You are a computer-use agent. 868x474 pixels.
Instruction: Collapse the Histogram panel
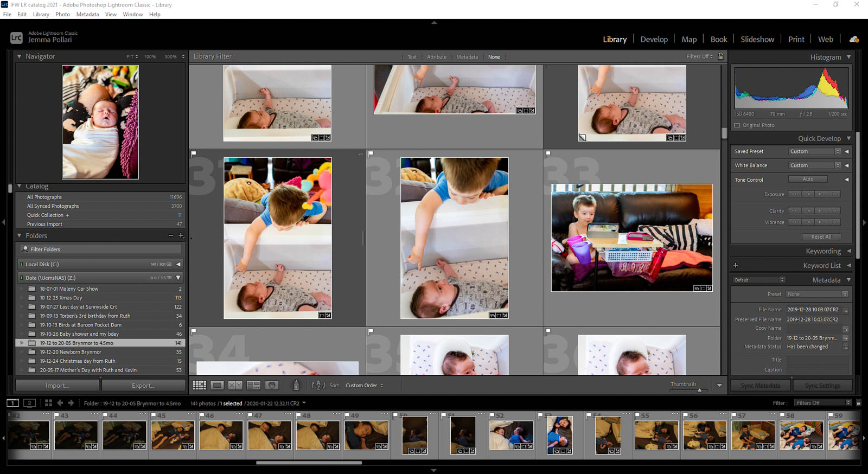(848, 57)
